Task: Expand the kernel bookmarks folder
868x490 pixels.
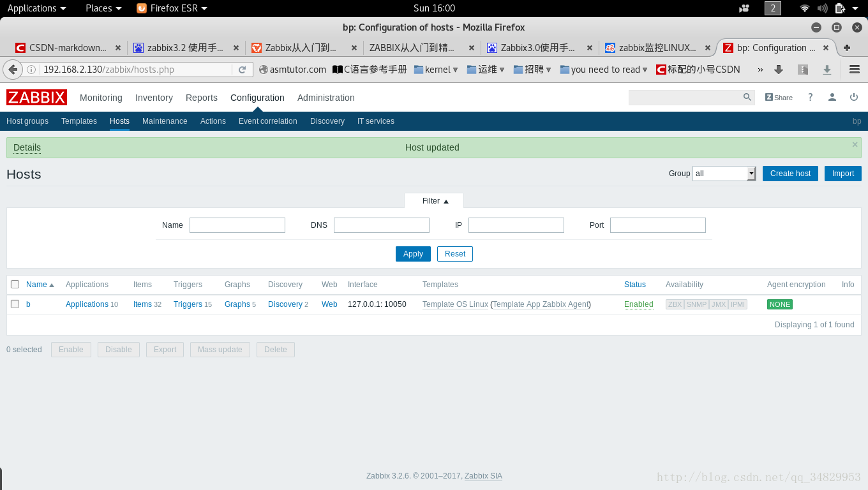Action: point(437,70)
